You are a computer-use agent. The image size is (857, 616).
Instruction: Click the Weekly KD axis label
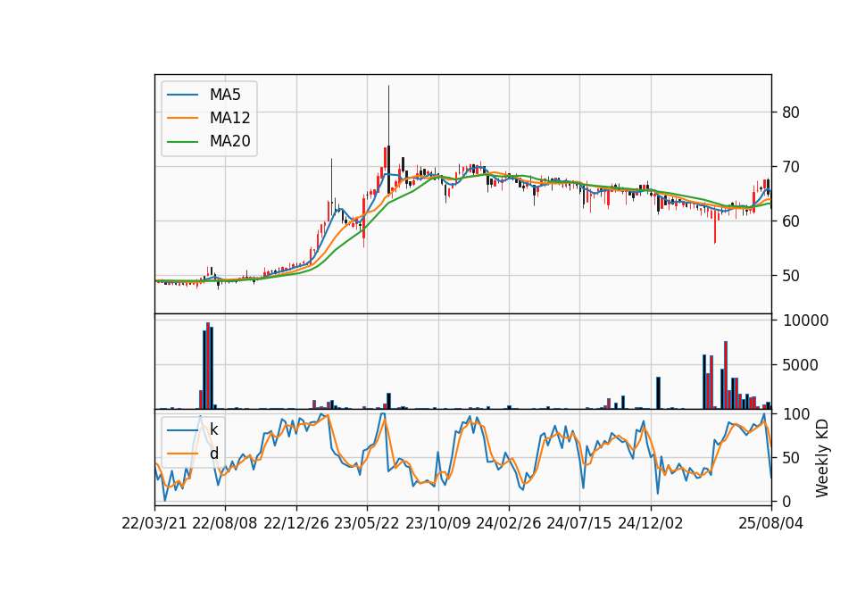tap(821, 458)
